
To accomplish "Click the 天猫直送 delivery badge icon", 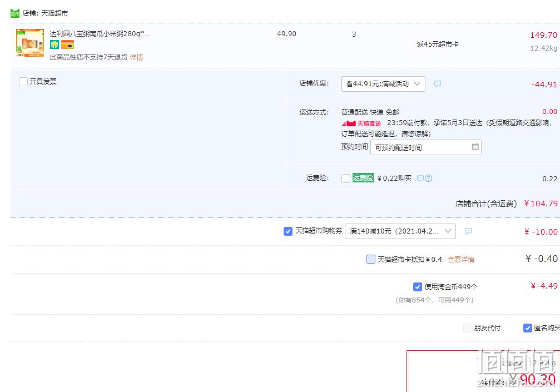I will pos(361,123).
